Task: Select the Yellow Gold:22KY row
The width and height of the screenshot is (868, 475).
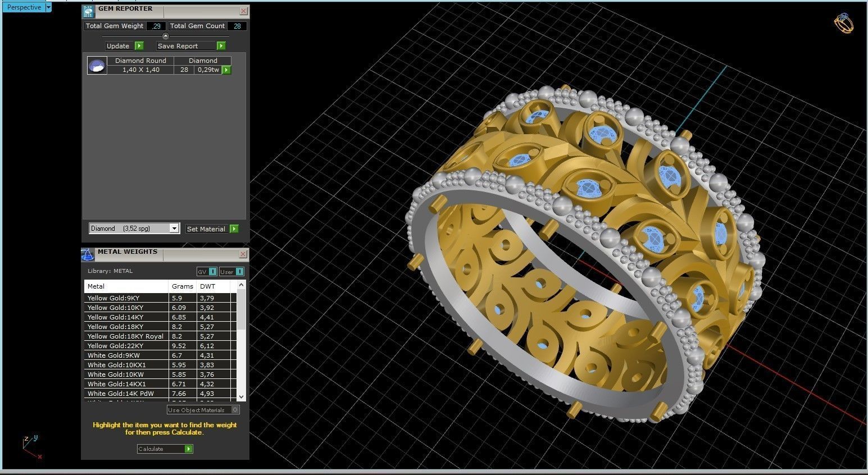Action: click(160, 346)
